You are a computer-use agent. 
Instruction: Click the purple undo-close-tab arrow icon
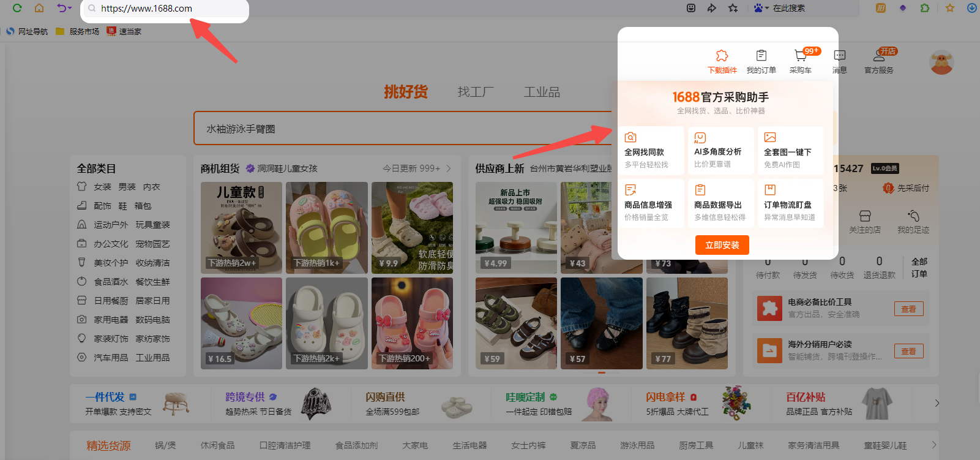tap(61, 8)
